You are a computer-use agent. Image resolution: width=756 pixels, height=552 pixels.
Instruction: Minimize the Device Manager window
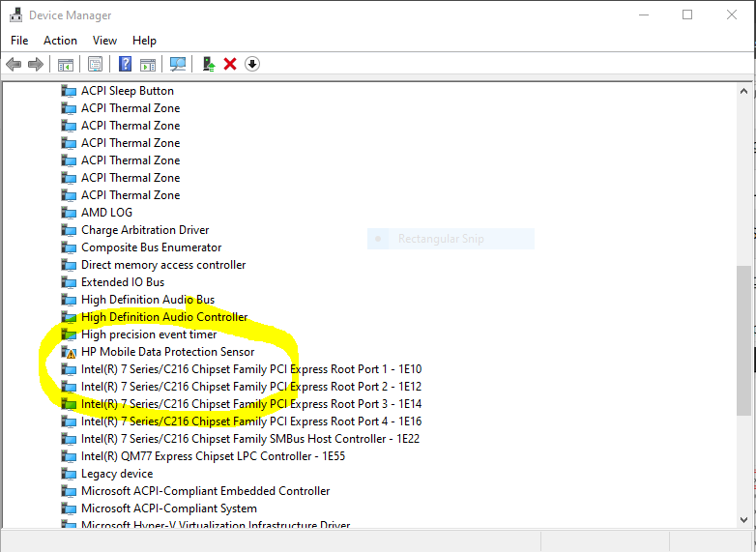[x=644, y=15]
